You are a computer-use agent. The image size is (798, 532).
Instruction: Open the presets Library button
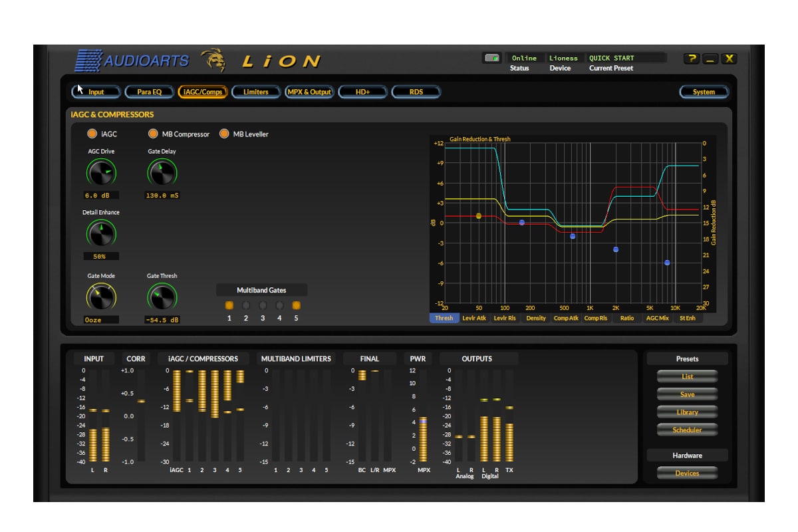pos(687,412)
